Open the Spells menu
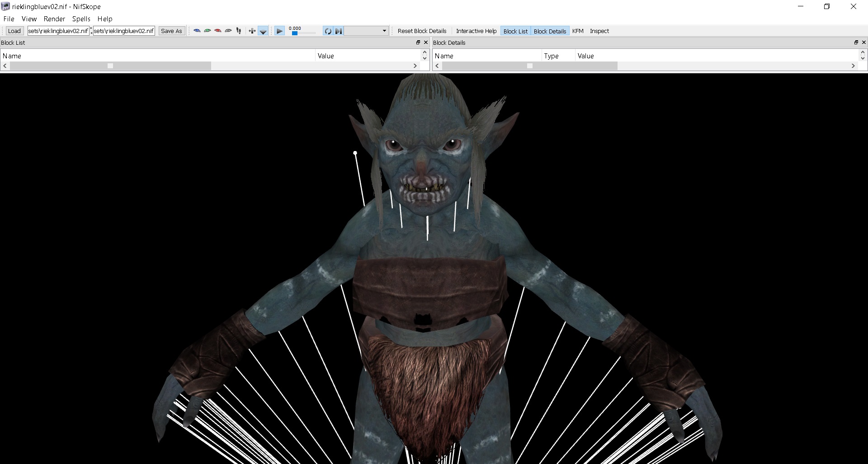 [81, 19]
